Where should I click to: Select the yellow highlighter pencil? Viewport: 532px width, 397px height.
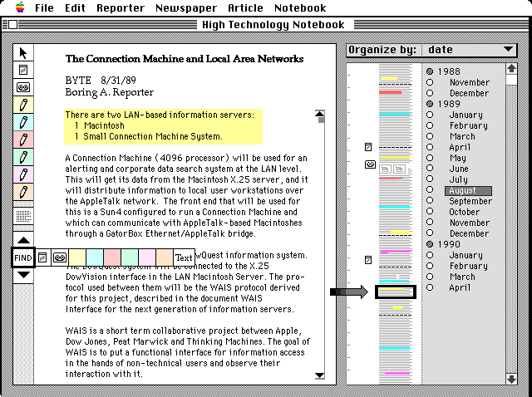(23, 105)
